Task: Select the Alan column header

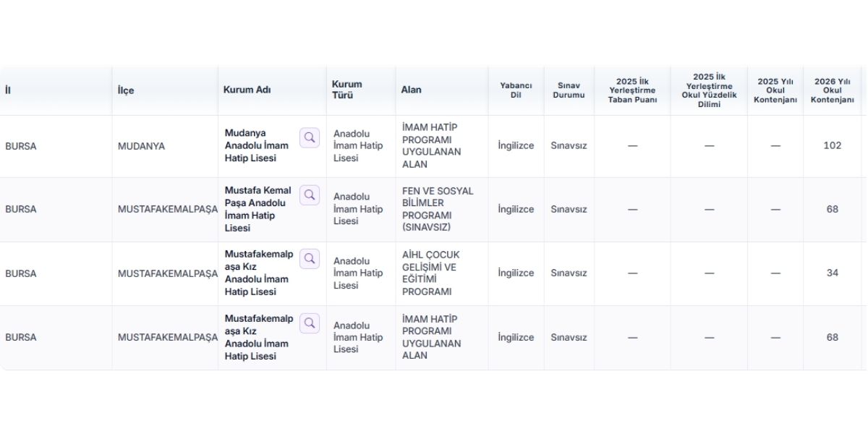Action: pos(412,90)
